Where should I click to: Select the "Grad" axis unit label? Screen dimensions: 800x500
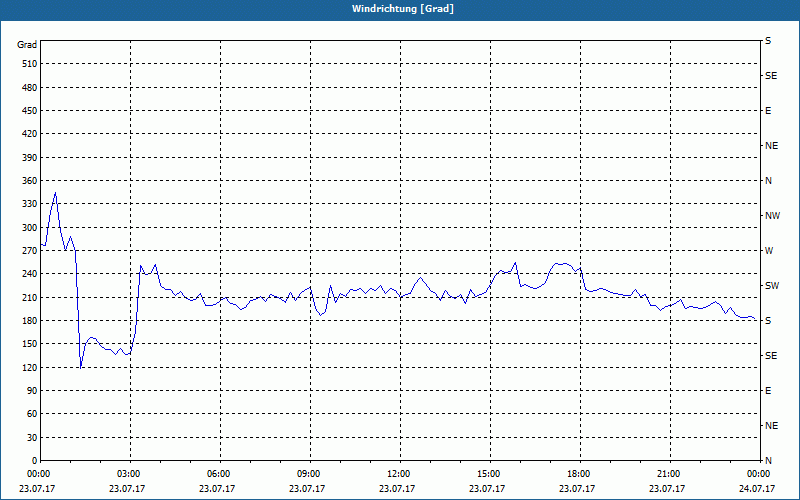(x=27, y=45)
